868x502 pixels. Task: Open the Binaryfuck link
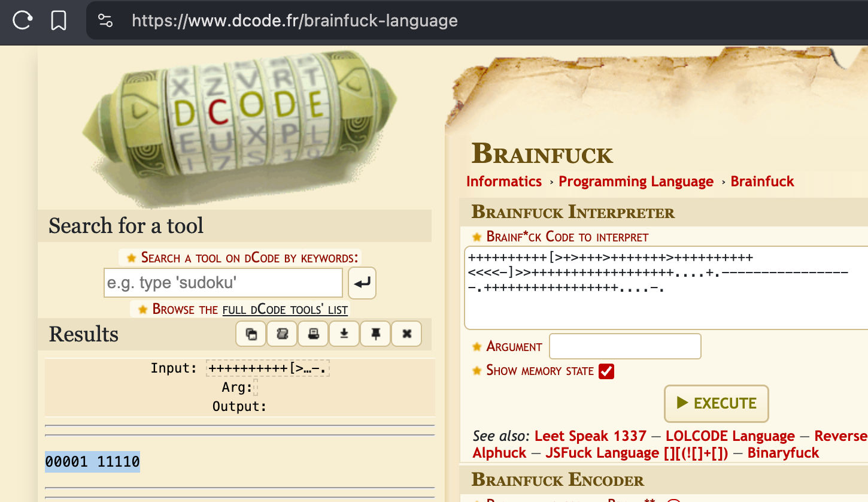pyautogui.click(x=783, y=453)
